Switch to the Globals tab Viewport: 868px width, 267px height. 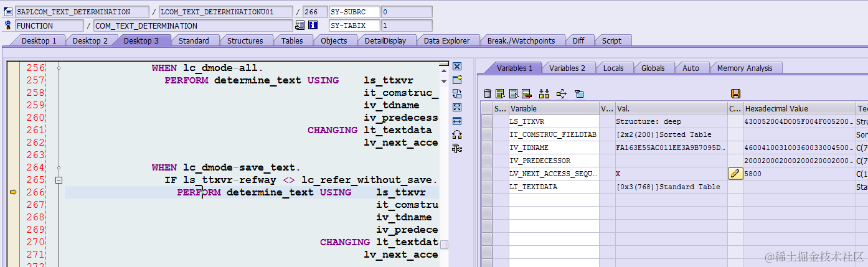pos(653,68)
